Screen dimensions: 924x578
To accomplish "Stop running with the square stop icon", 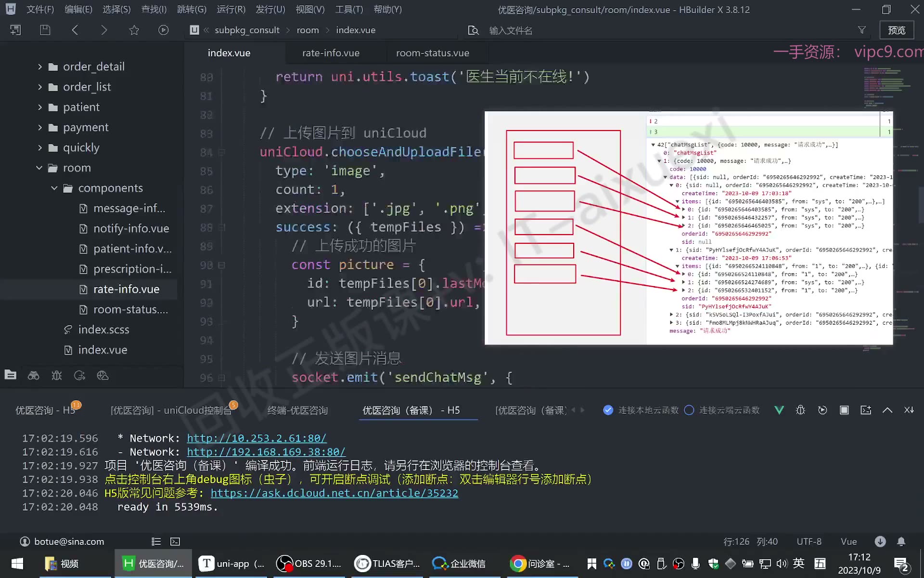I will [x=844, y=410].
